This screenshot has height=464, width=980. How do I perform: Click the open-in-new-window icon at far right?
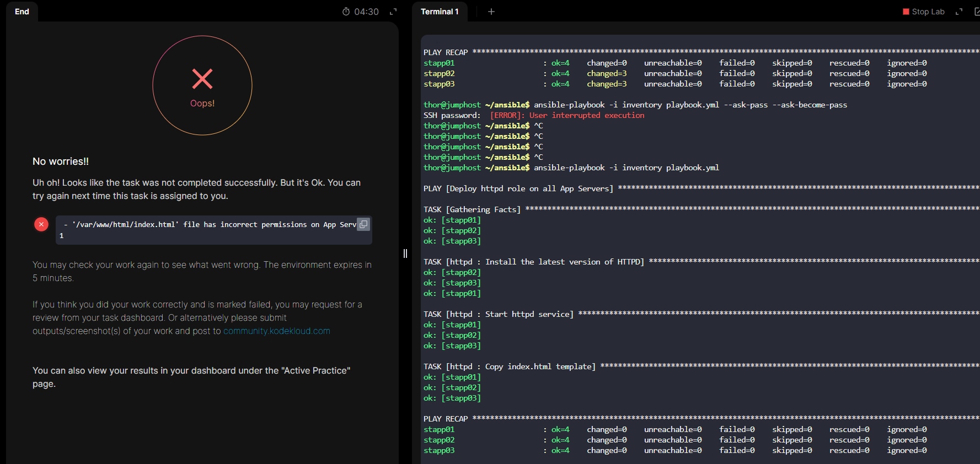coord(977,12)
